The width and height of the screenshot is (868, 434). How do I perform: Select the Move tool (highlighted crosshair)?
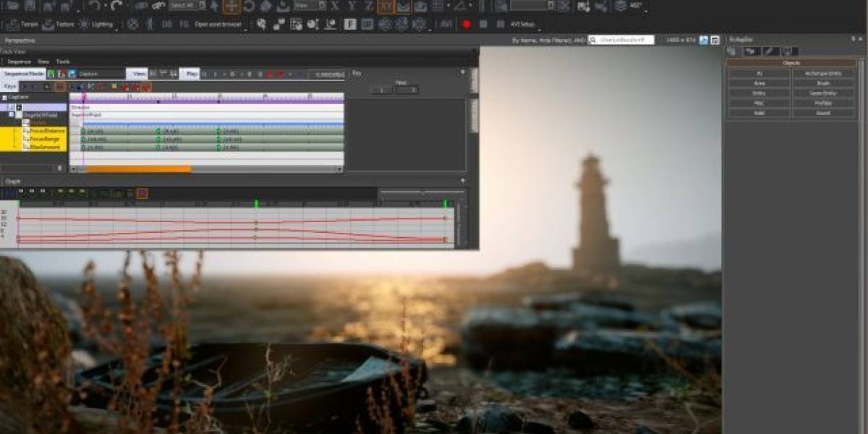coord(231,7)
